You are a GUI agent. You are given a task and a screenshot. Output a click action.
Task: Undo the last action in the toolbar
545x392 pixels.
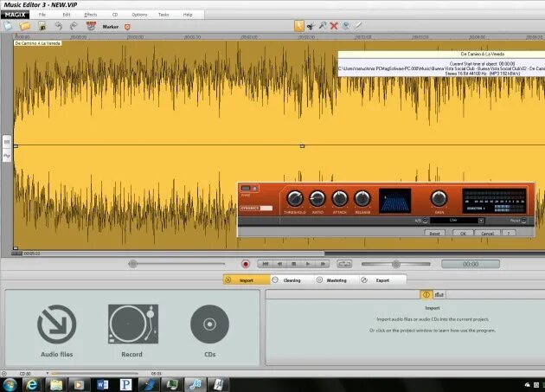point(59,26)
